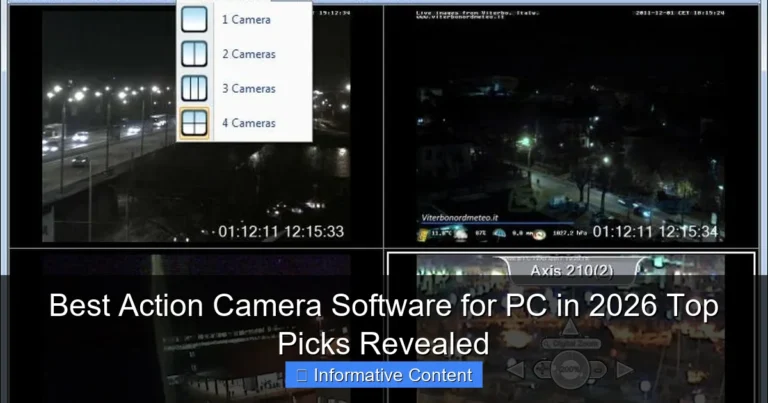Image resolution: width=768 pixels, height=403 pixels.
Task: Select the bridge traffic camera feed
Action: (196, 126)
